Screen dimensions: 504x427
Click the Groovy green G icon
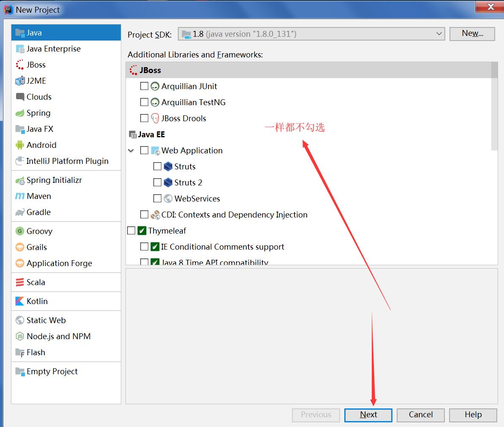pyautogui.click(x=20, y=231)
